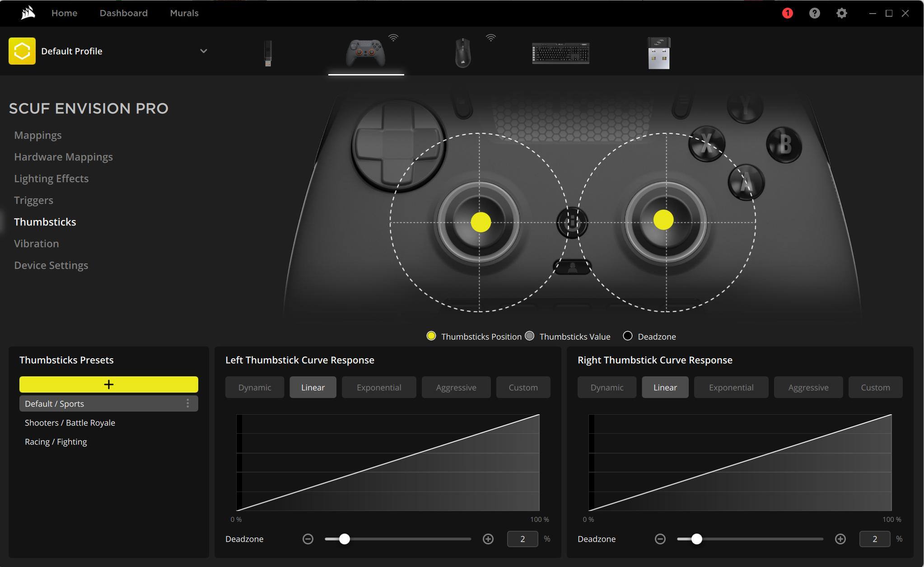924x567 pixels.
Task: Select Linear for the left thumbstick curve
Action: 313,387
